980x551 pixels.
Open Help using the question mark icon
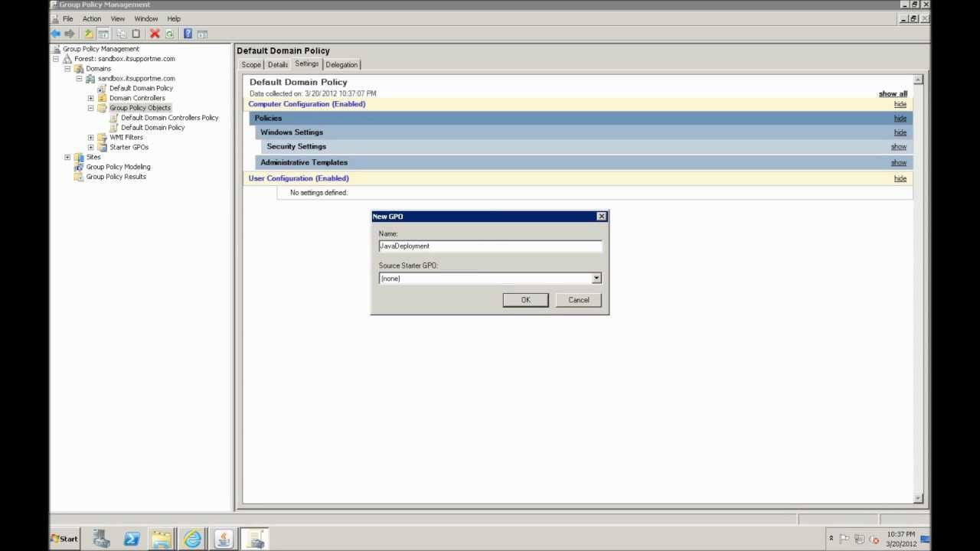[x=187, y=33]
